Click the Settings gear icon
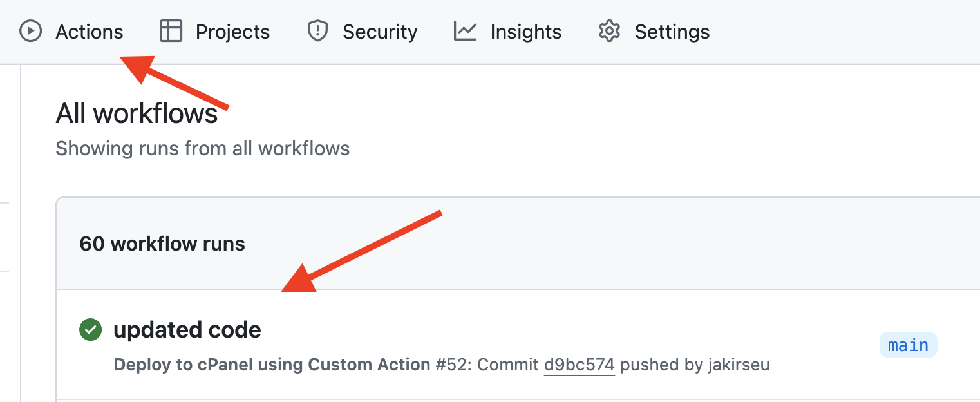Screen dimensions: 980x402 [x=609, y=31]
